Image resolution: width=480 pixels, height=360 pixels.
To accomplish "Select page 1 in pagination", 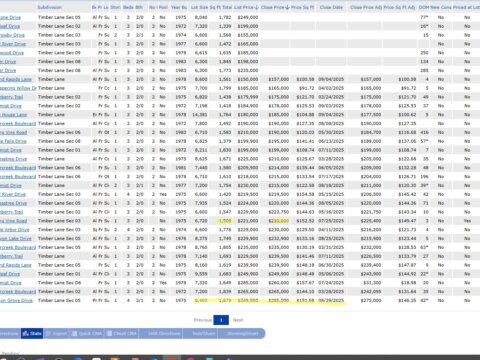I will (221, 320).
